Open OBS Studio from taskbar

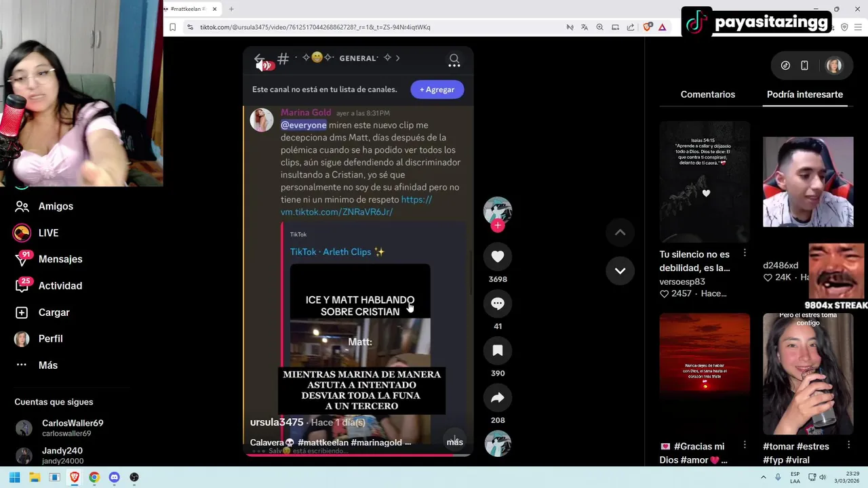pyautogui.click(x=134, y=477)
